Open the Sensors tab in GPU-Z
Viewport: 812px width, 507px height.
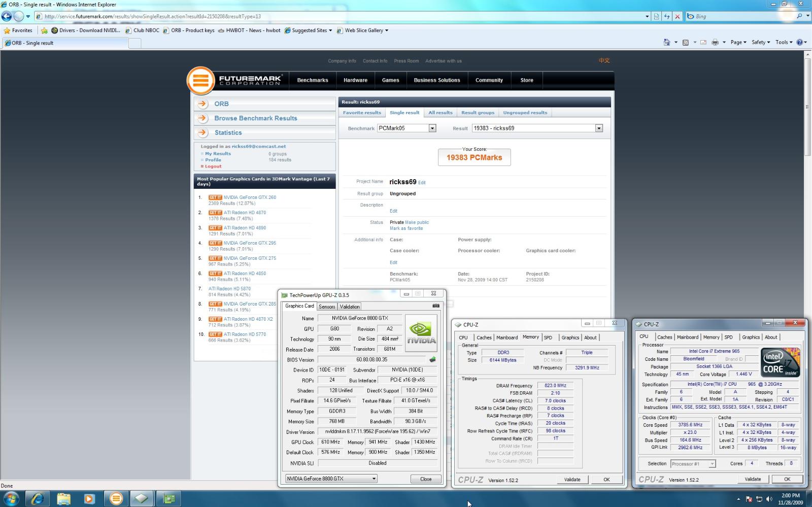point(327,307)
